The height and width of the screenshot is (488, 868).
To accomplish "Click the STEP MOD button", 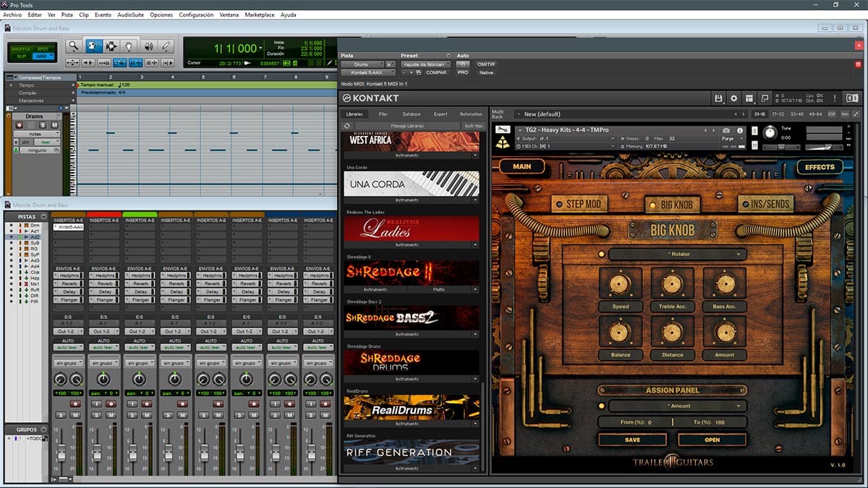I will 577,205.
